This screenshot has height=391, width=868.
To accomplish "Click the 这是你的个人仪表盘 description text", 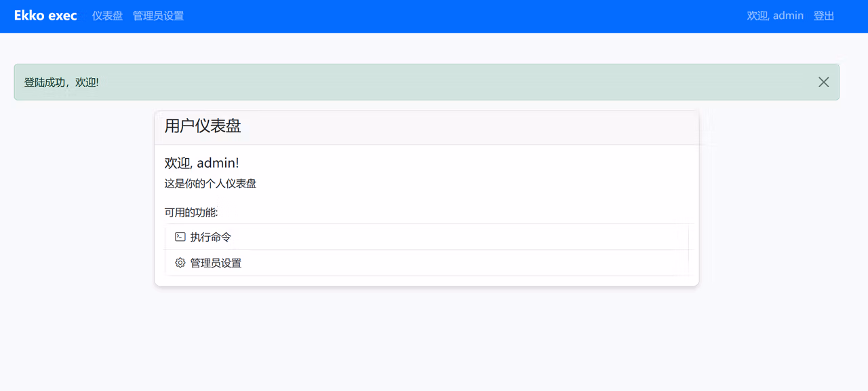I will [x=210, y=183].
